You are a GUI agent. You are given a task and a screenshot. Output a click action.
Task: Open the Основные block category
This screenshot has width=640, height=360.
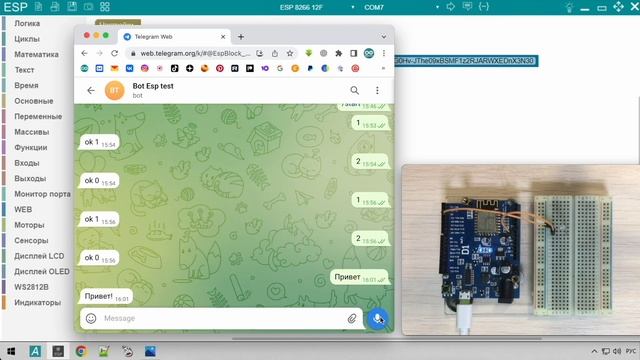(x=33, y=101)
